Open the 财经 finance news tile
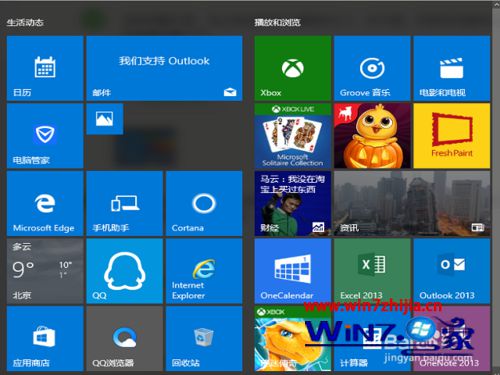This screenshot has width=500, height=375. 293,204
